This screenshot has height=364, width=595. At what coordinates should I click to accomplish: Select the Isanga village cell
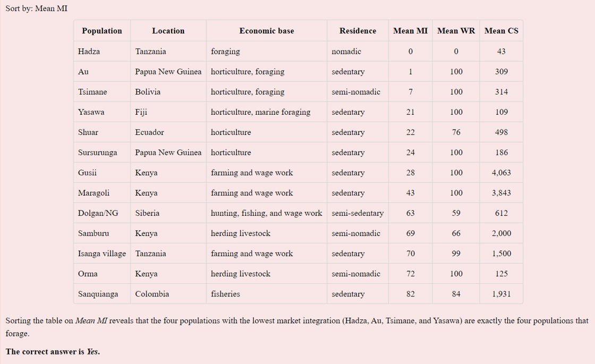click(x=102, y=253)
